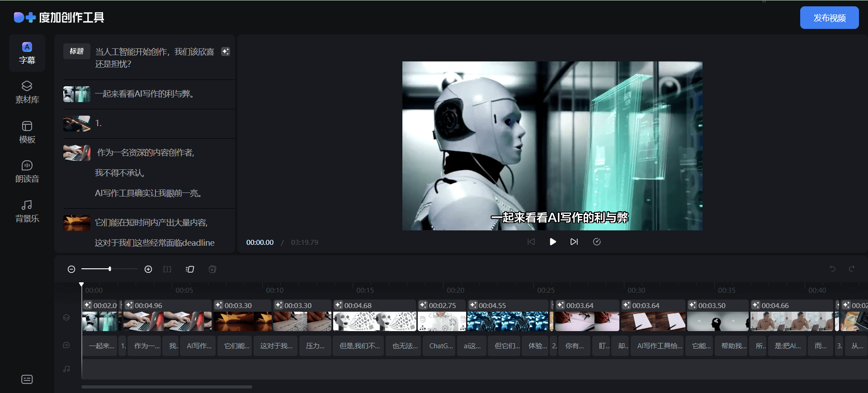The width and height of the screenshot is (868, 393).
Task: Click the horizontal timeline scrollbar
Action: [x=166, y=387]
